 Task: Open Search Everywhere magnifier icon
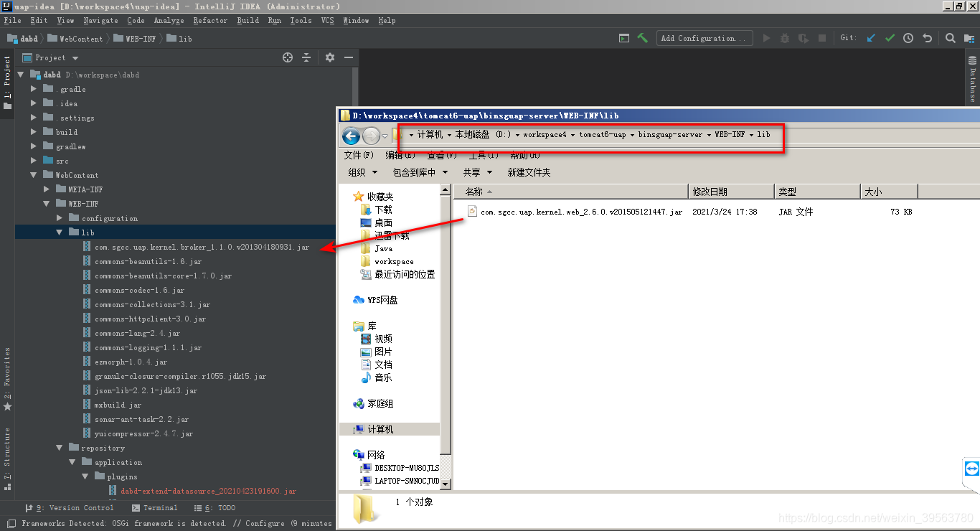click(950, 38)
